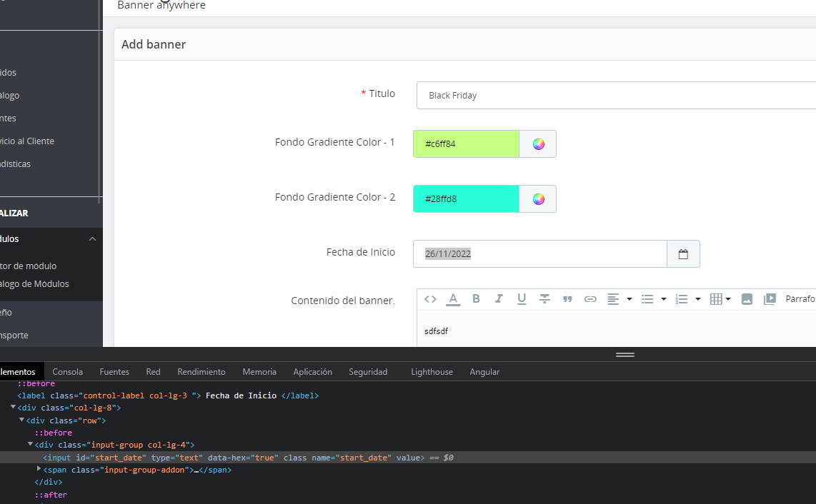Image resolution: width=816 pixels, height=504 pixels.
Task: Insert a link using the editor toolbar
Action: coord(590,299)
